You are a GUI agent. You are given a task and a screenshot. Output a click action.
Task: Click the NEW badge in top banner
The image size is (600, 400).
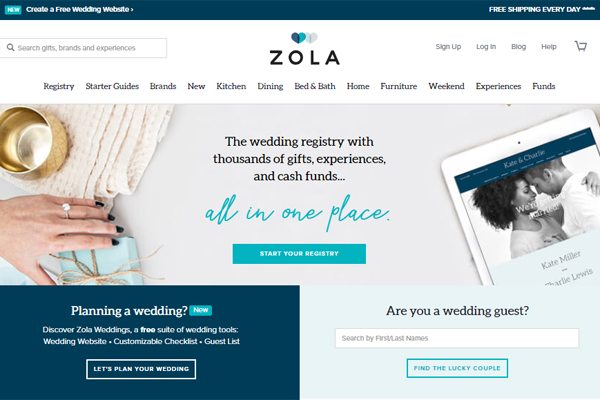(x=13, y=10)
